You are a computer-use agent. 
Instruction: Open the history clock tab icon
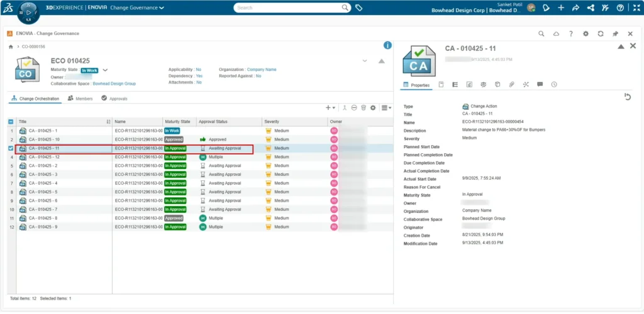554,84
